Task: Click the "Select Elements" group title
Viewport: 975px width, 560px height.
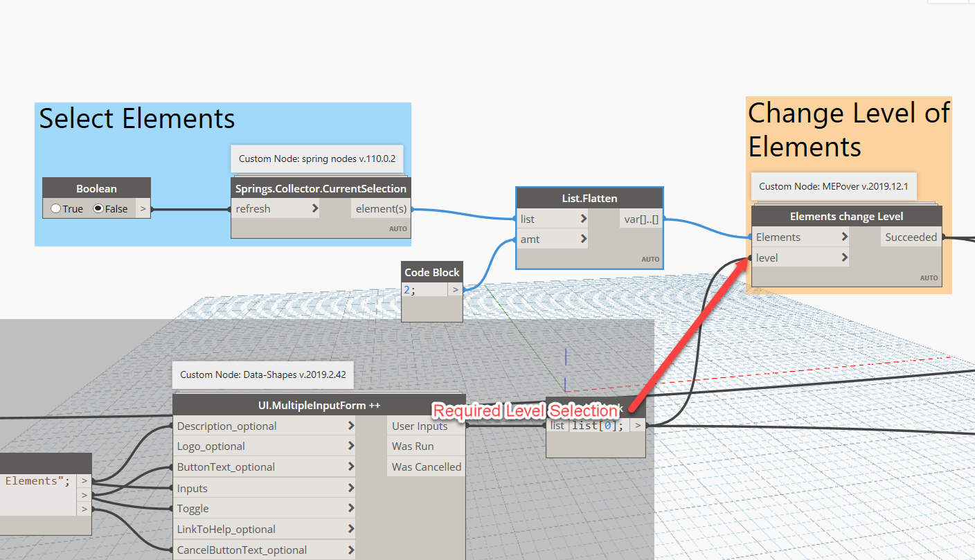Action: tap(136, 118)
